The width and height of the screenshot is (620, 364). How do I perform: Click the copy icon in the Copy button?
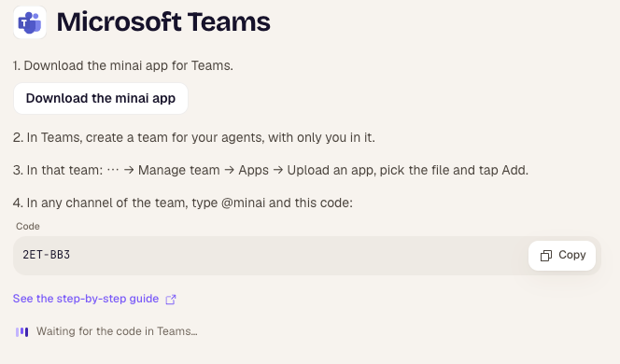[546, 256]
